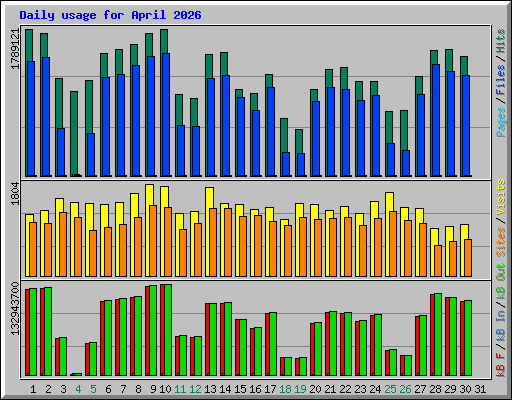Click the green weekend day label 5

pyautogui.click(x=93, y=389)
